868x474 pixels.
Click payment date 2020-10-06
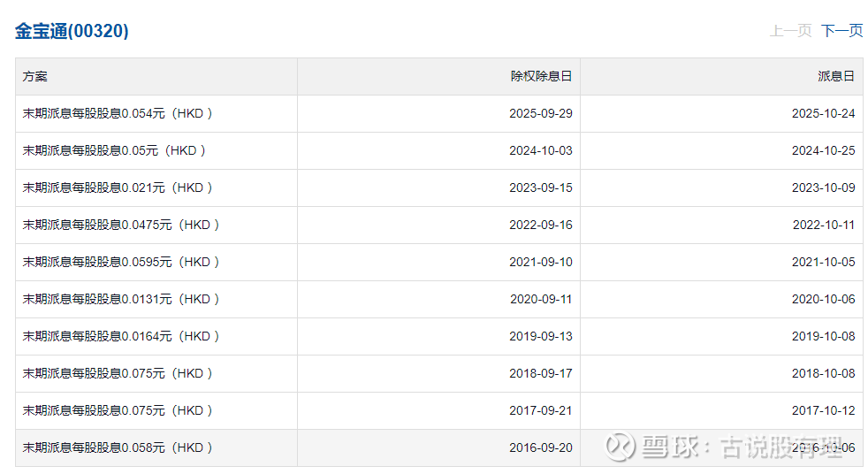click(823, 299)
